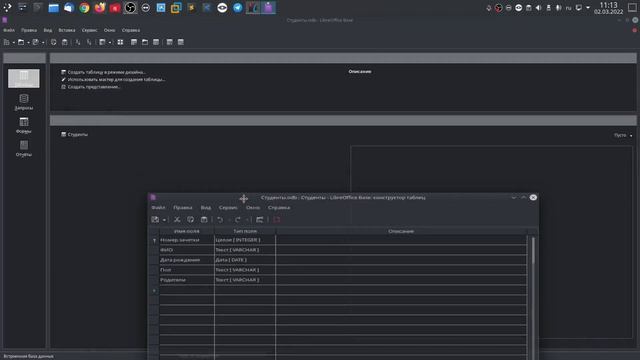The image size is (640, 360).
Task: Select the Родители field name cell
Action: tap(187, 280)
